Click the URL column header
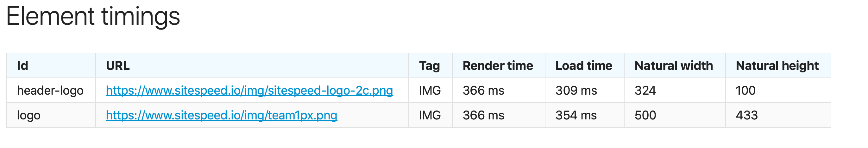 [x=117, y=65]
